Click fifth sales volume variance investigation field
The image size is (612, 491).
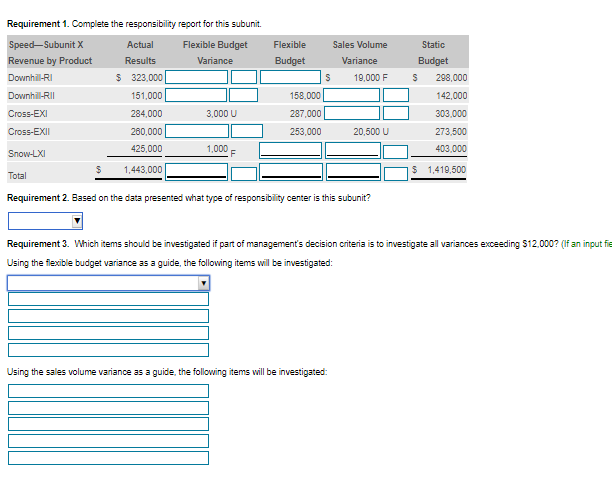coord(109,458)
